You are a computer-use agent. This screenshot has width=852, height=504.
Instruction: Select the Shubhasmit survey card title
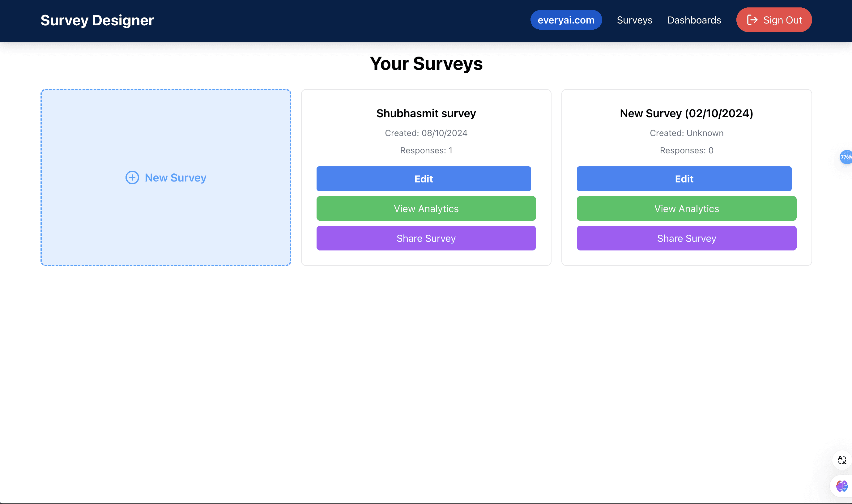(x=426, y=113)
